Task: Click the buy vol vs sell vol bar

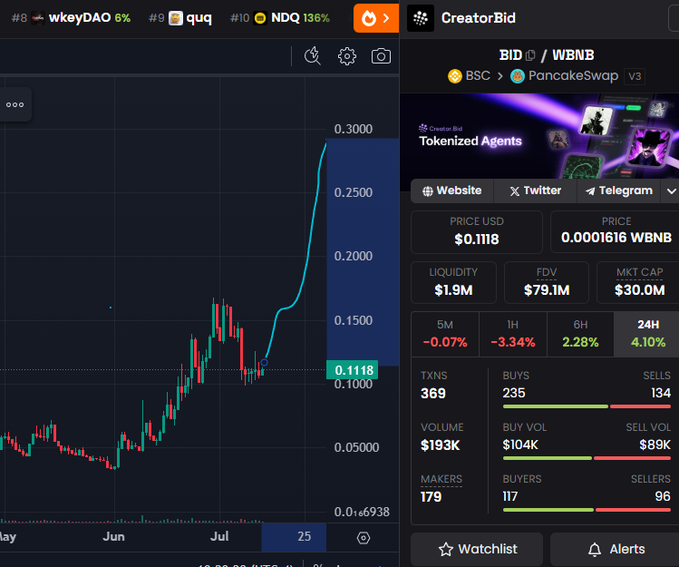Action: (587, 458)
